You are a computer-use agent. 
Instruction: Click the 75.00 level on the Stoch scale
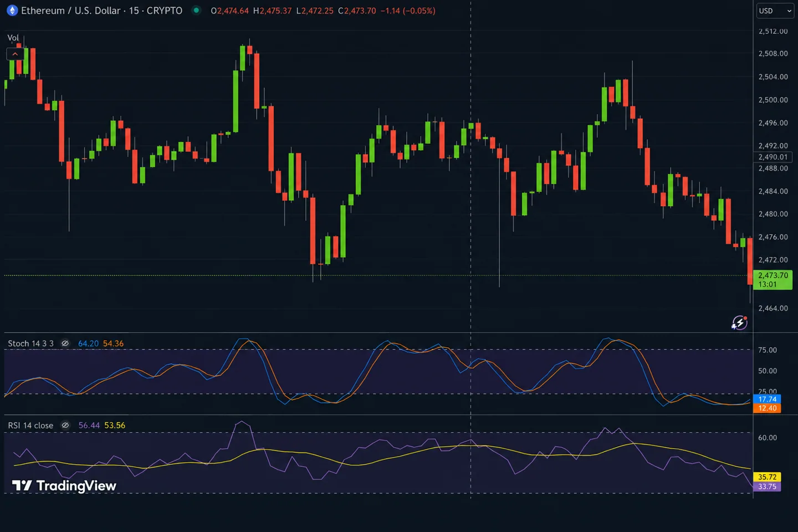tap(768, 350)
